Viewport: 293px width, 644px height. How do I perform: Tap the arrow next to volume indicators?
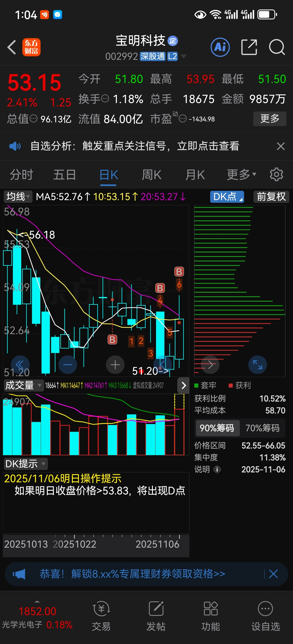(x=183, y=385)
